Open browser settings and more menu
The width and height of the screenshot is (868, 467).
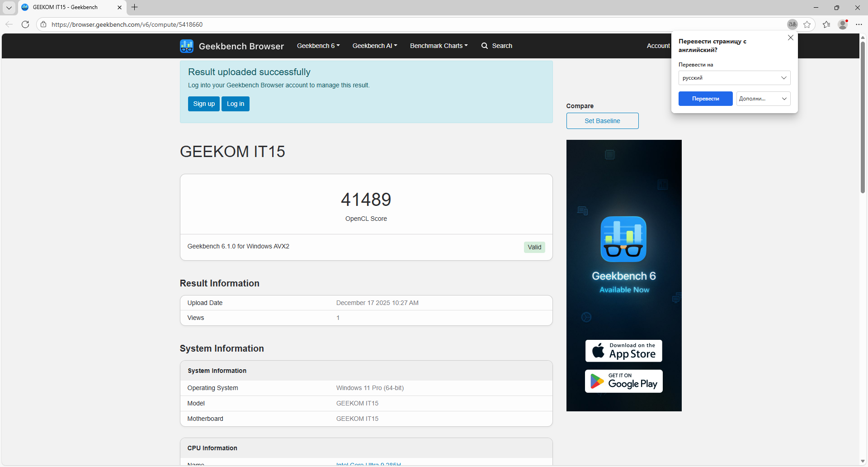click(x=859, y=24)
